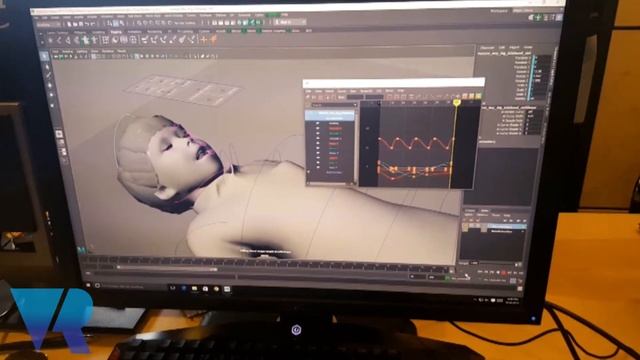Click the green-highlighted icon in top-right icon row
Screen dimensions: 640x360
pos(539,18)
